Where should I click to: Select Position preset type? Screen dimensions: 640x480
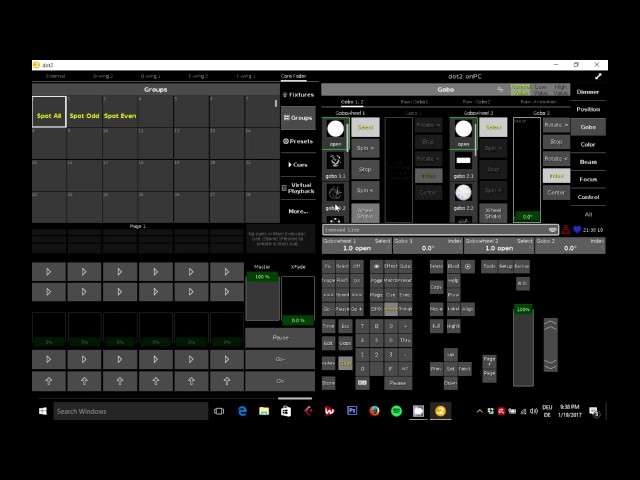pyautogui.click(x=588, y=109)
